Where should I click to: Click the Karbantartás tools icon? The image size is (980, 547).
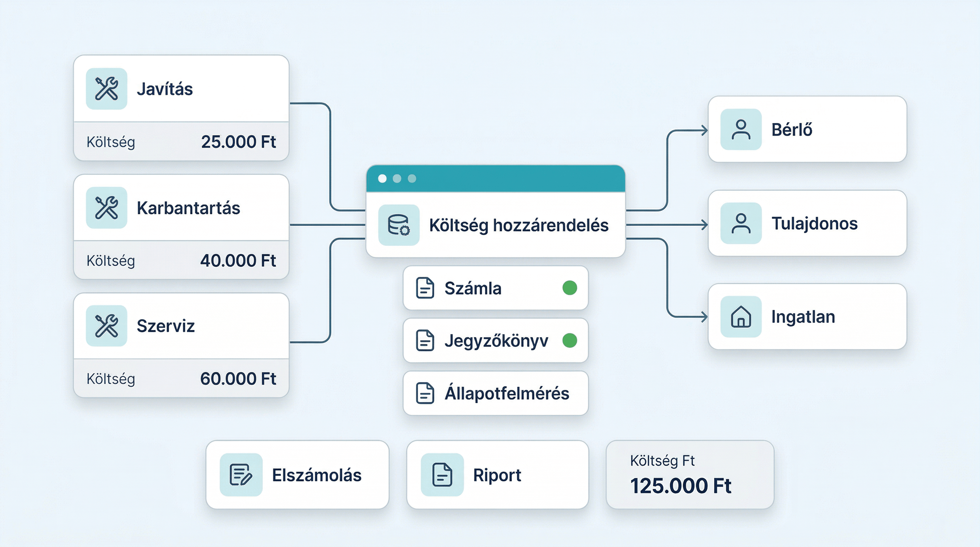[106, 208]
